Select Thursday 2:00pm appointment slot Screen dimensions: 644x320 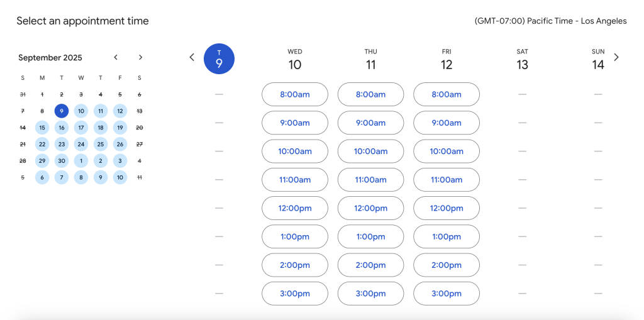click(370, 265)
